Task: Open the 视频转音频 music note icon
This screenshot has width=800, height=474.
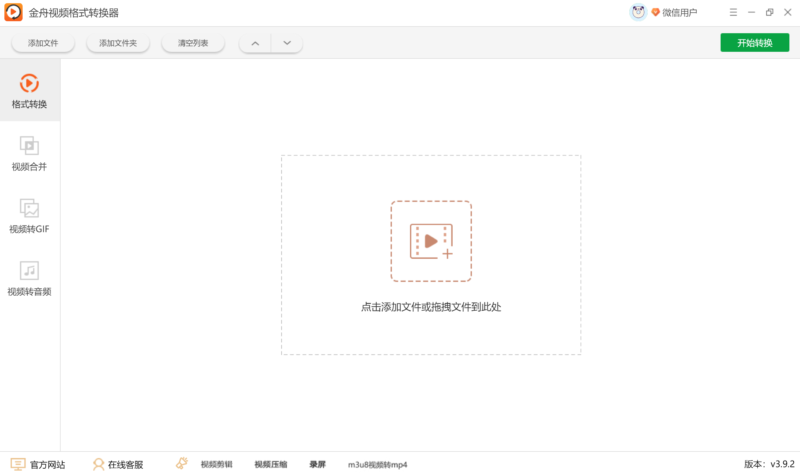Action: click(29, 270)
